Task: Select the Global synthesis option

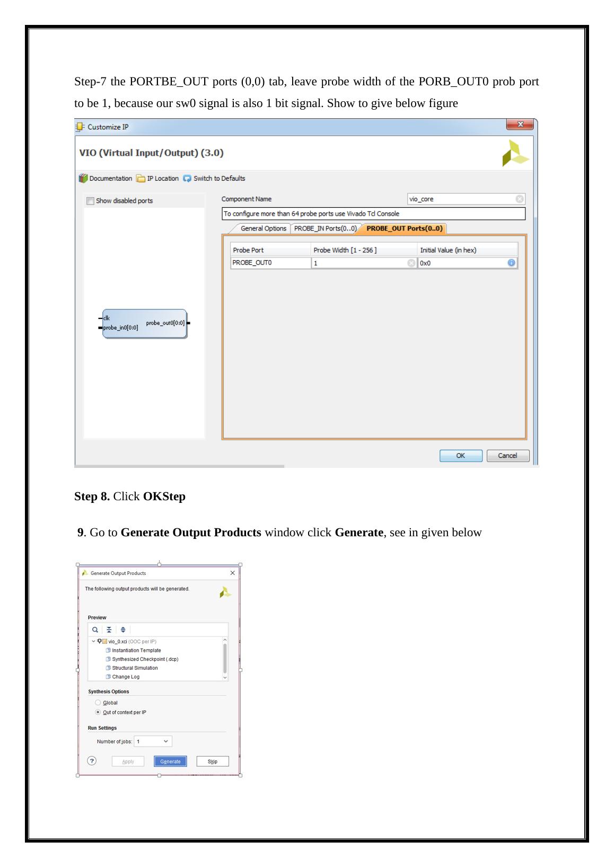Action: tap(98, 703)
